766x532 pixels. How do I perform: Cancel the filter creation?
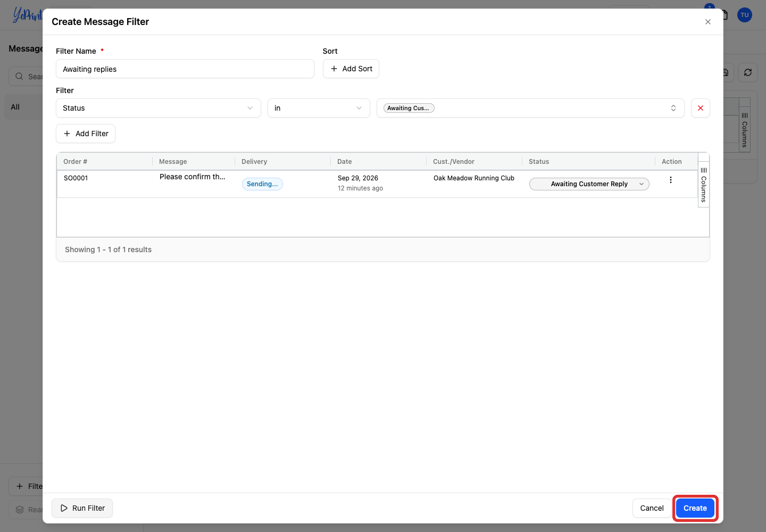(652, 508)
